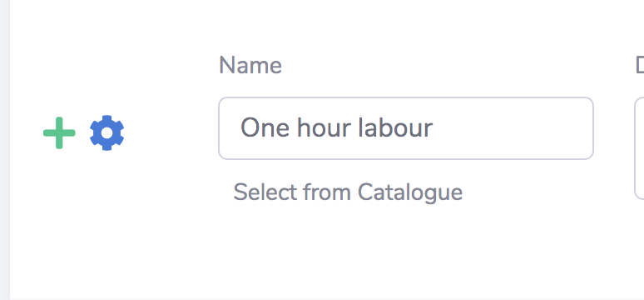Click the Name input field
Viewport: 644px width, 300px height.
tap(406, 128)
